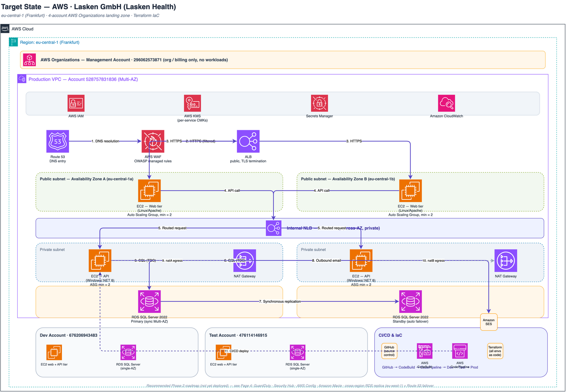Click the Internal NLB icon
This screenshot has height=392, width=566.
[273, 228]
